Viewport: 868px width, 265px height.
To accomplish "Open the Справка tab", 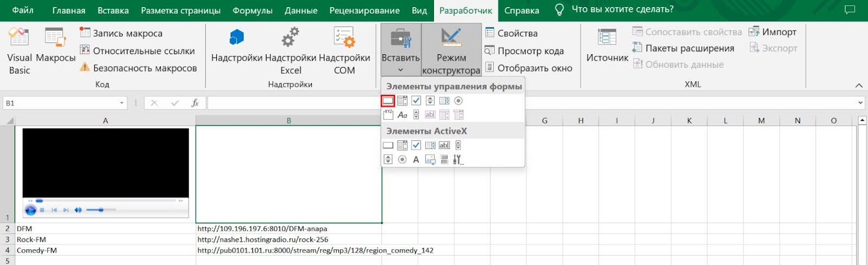I will pos(522,10).
